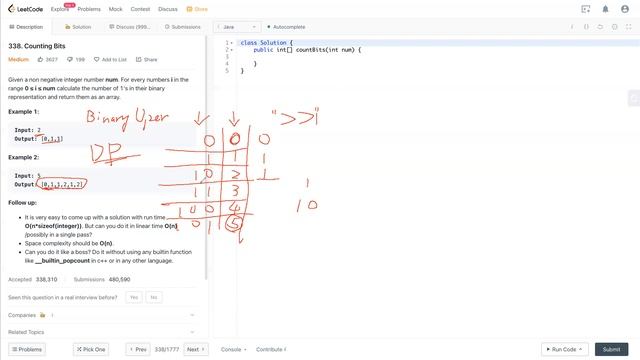The width and height of the screenshot is (640, 360).
Task: Open right-edge side panel handle
Action: pos(633,98)
